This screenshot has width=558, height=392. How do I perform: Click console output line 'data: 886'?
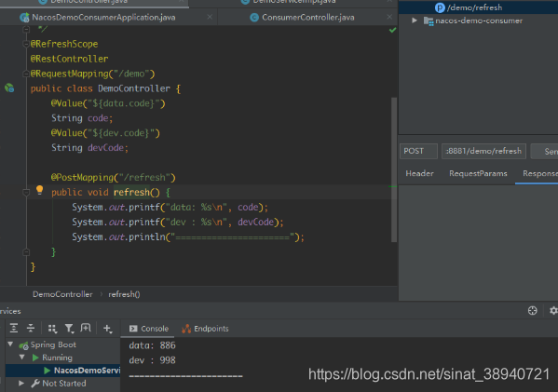[153, 345]
